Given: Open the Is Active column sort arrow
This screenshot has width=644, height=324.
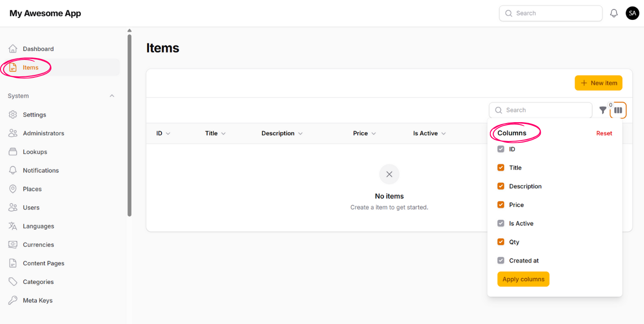Looking at the screenshot, I should 444,133.
